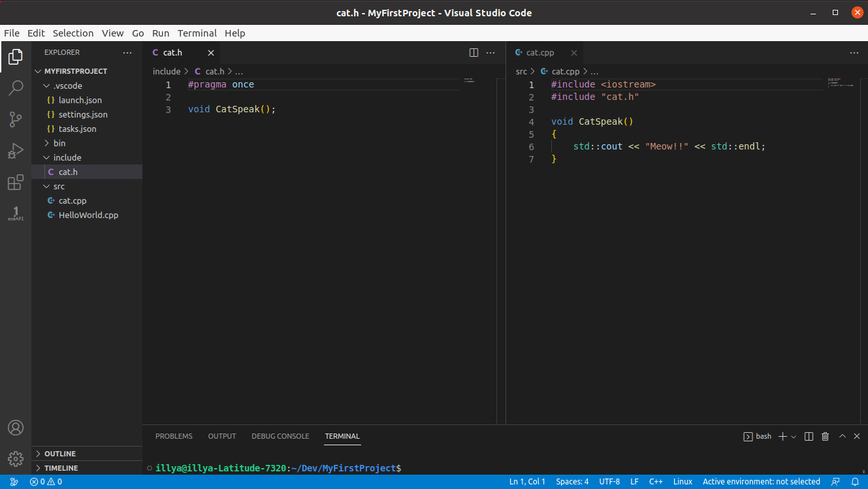Switch to the DEBUG CONSOLE tab

pos(280,436)
